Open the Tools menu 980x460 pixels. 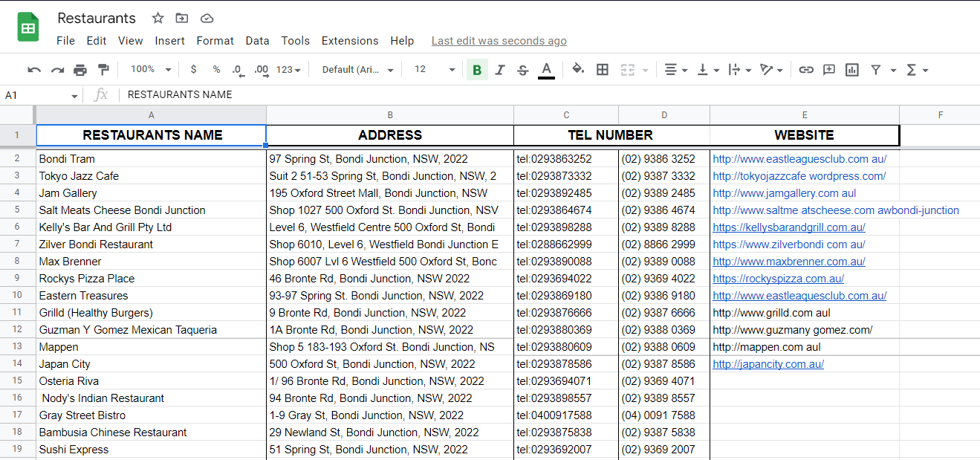[x=296, y=41]
